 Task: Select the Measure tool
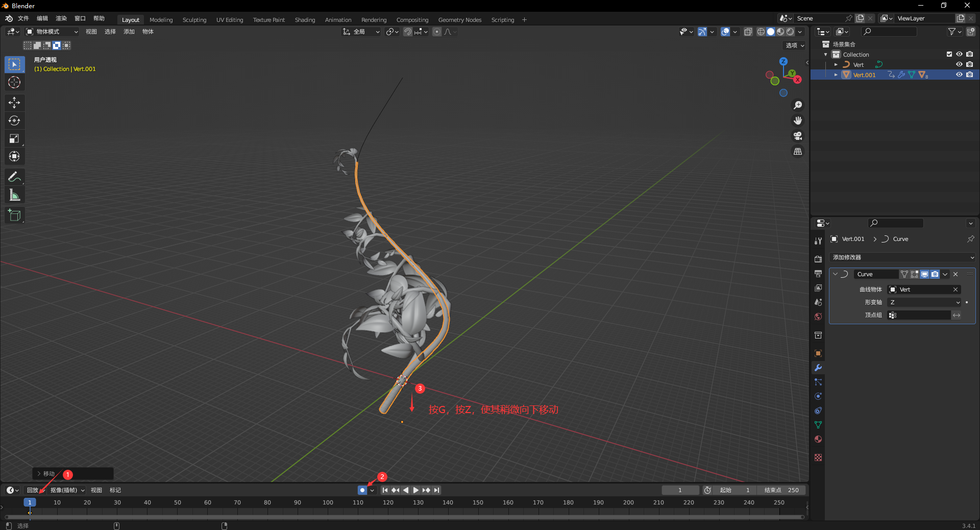[x=14, y=195]
